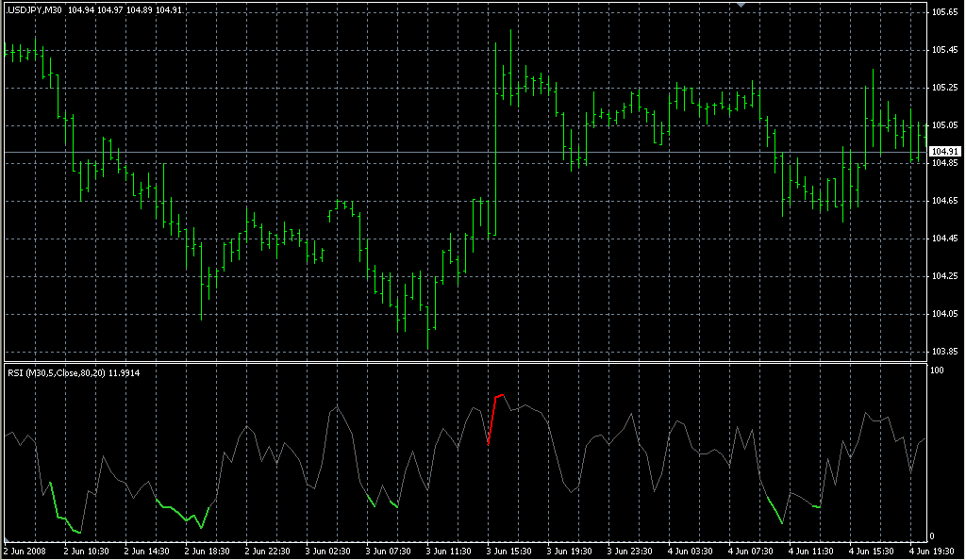Click the 104.45 price scale label
The width and height of the screenshot is (966, 560).
click(x=944, y=239)
